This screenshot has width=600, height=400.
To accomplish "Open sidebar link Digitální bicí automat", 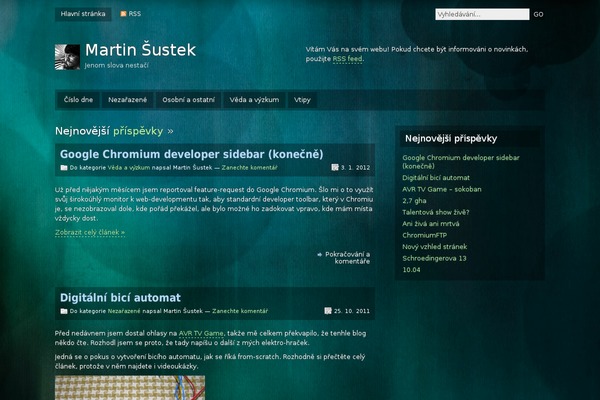I will [x=436, y=178].
